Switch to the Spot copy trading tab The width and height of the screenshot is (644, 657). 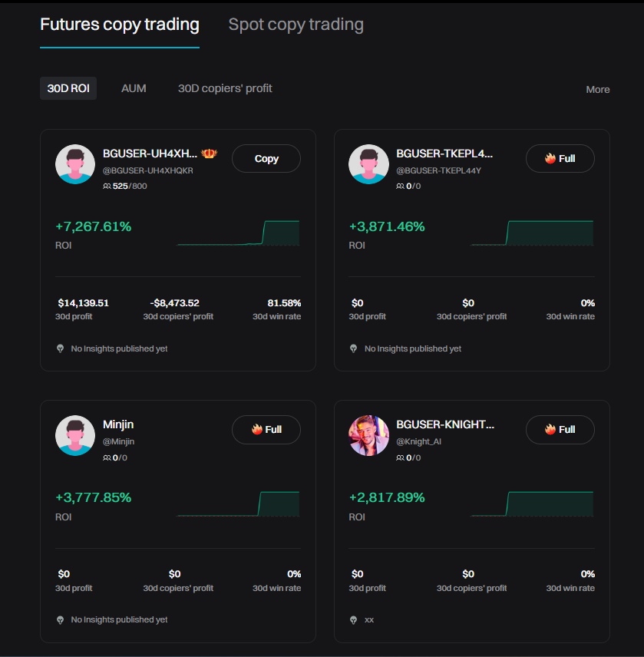(296, 24)
